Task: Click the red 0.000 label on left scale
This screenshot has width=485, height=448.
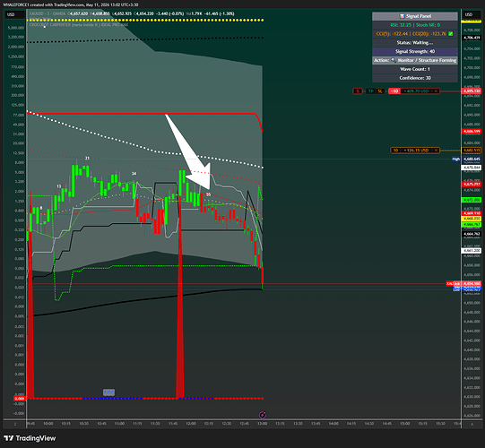Action: pos(19,399)
